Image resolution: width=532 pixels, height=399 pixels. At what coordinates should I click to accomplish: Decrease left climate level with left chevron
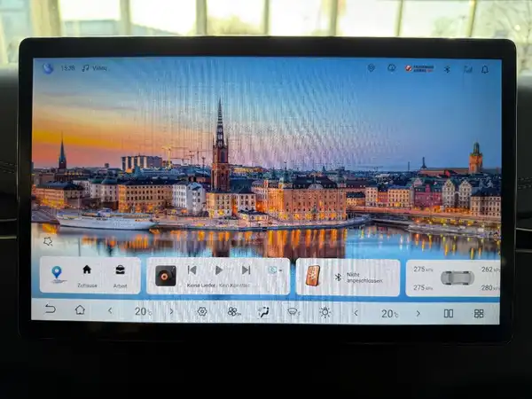(x=110, y=312)
